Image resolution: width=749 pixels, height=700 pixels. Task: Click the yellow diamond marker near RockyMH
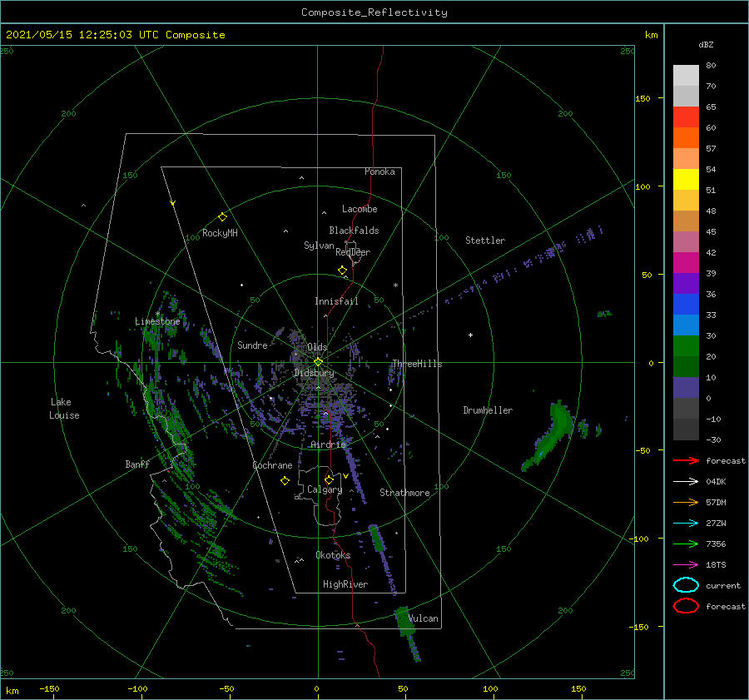222,217
